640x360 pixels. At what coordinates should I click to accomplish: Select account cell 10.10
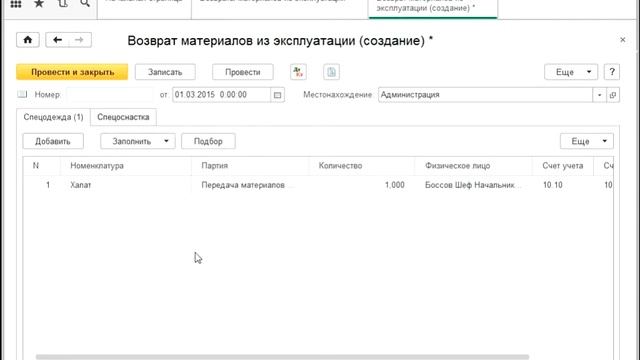point(563,185)
